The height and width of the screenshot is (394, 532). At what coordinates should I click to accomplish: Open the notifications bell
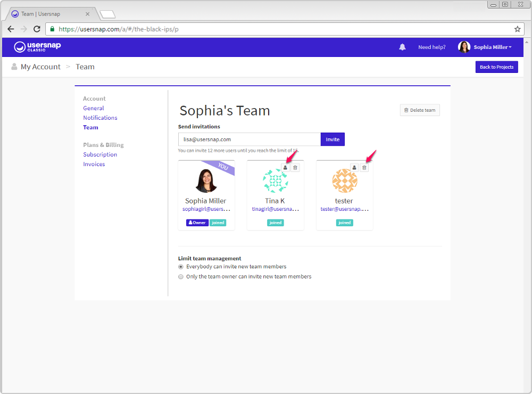[402, 47]
